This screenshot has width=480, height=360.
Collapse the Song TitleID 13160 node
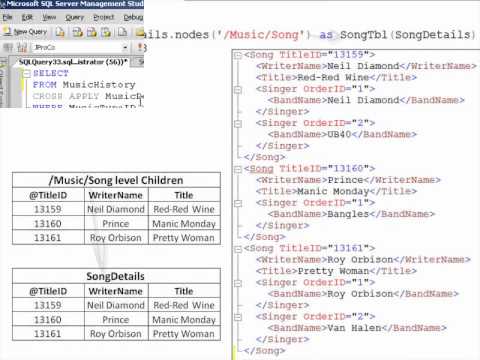[x=238, y=169]
